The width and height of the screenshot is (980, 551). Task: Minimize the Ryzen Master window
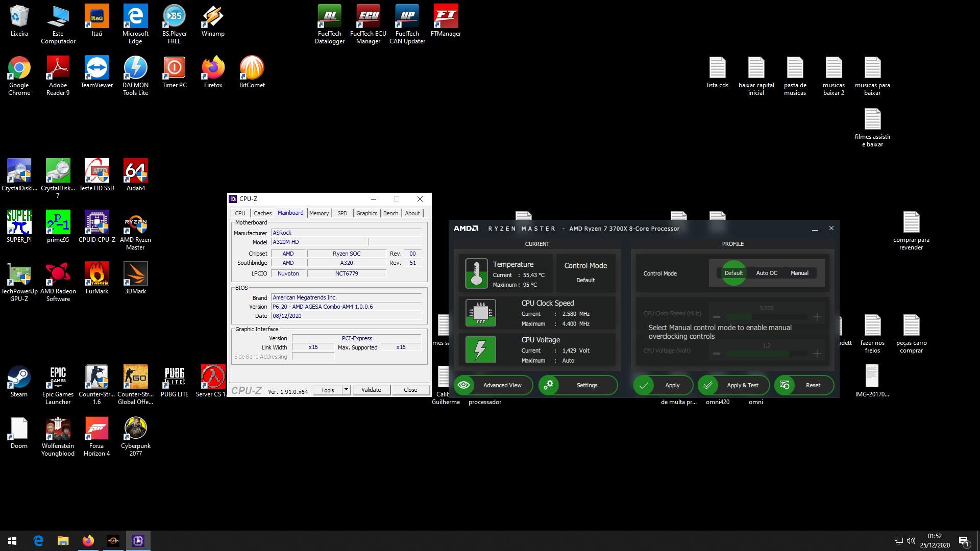tap(815, 229)
